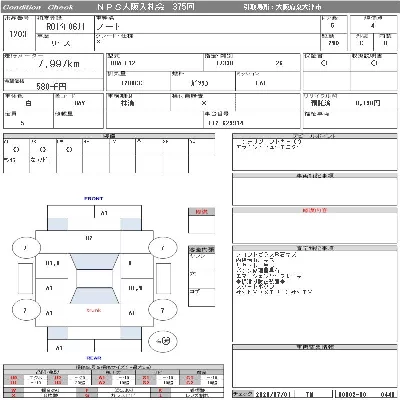Click the 'チェック' label at the bottom

243,394
